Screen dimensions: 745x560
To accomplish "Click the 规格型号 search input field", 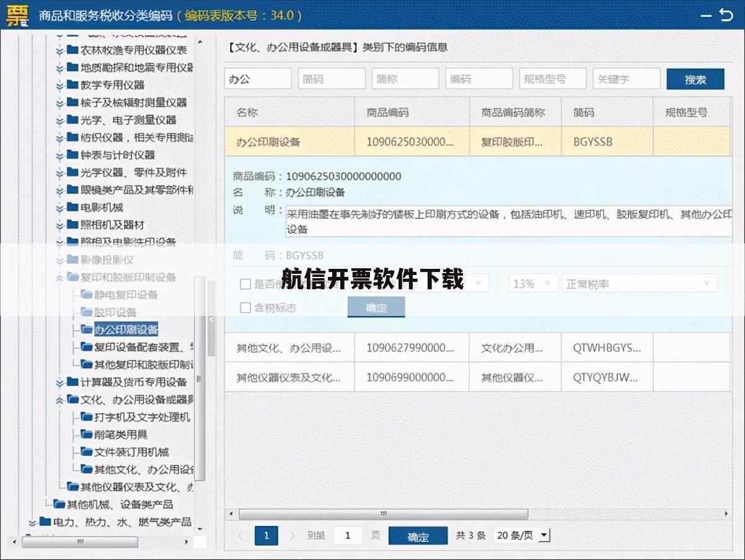I will tap(553, 79).
